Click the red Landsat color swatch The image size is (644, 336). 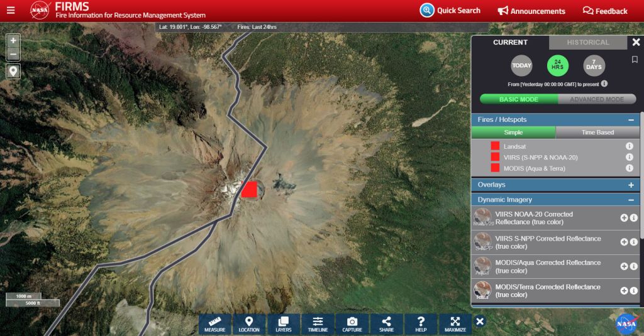click(495, 146)
